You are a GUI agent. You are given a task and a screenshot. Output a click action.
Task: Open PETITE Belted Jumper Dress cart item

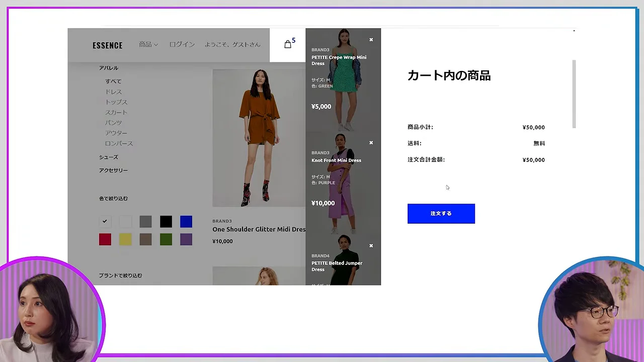pyautogui.click(x=343, y=260)
